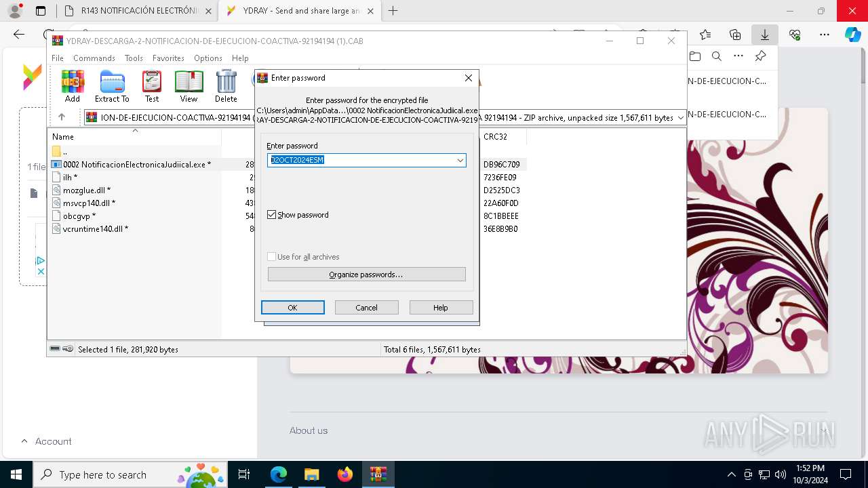Select the mozglue.dll file

point(86,190)
